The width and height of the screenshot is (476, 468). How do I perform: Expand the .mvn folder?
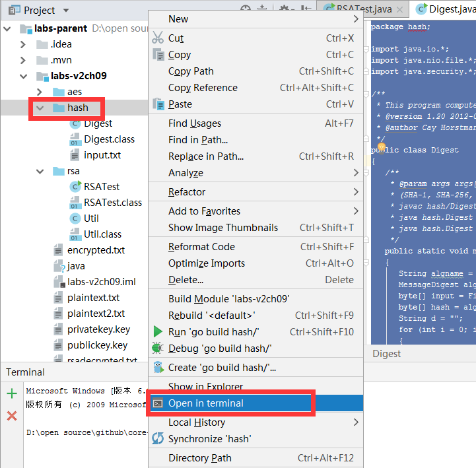(x=23, y=60)
